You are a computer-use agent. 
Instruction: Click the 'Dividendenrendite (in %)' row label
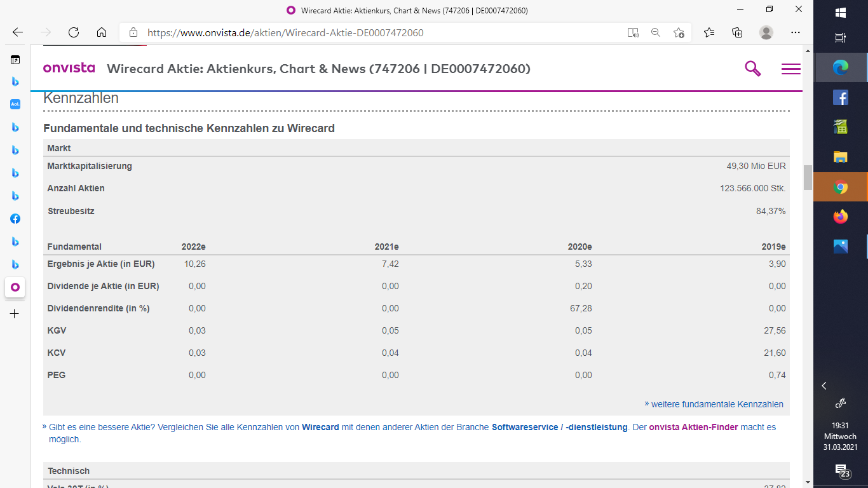[x=98, y=308]
